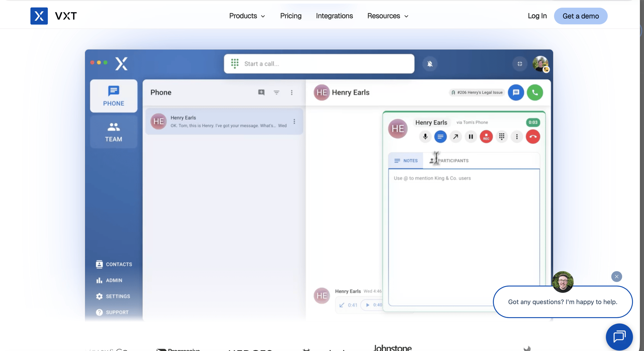Switch to the NOTES tab

406,161
